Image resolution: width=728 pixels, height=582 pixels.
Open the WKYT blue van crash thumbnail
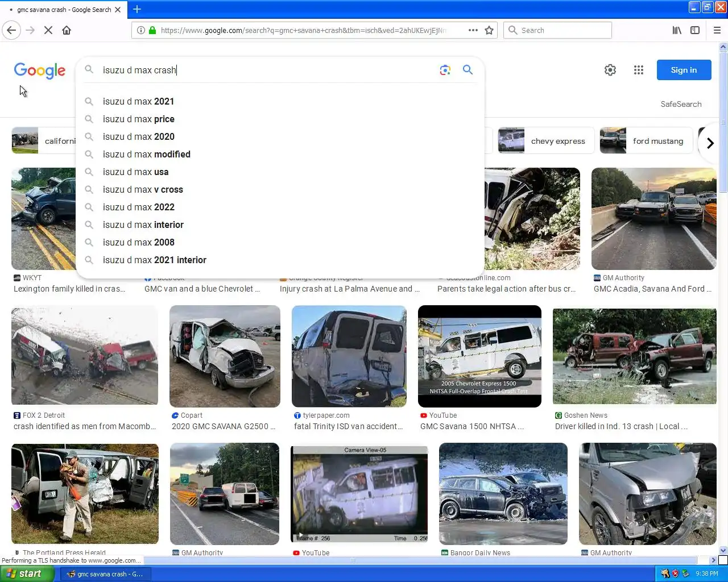coord(43,219)
